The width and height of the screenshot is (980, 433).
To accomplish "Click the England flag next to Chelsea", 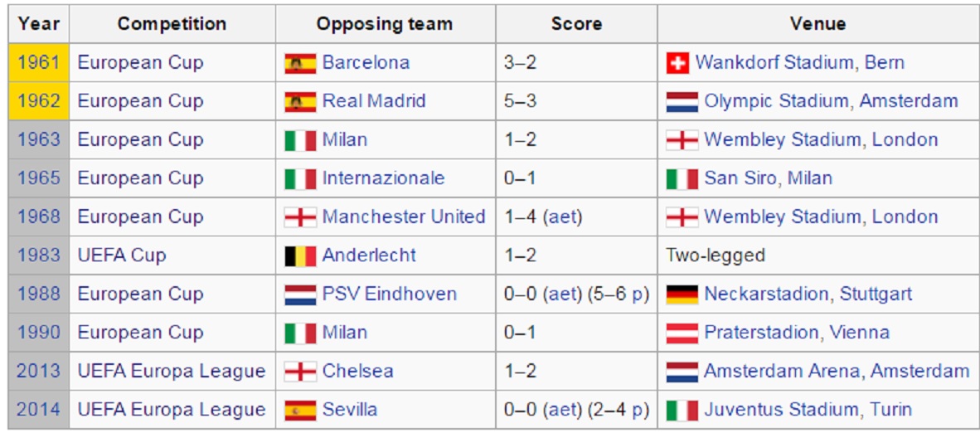I will [300, 372].
